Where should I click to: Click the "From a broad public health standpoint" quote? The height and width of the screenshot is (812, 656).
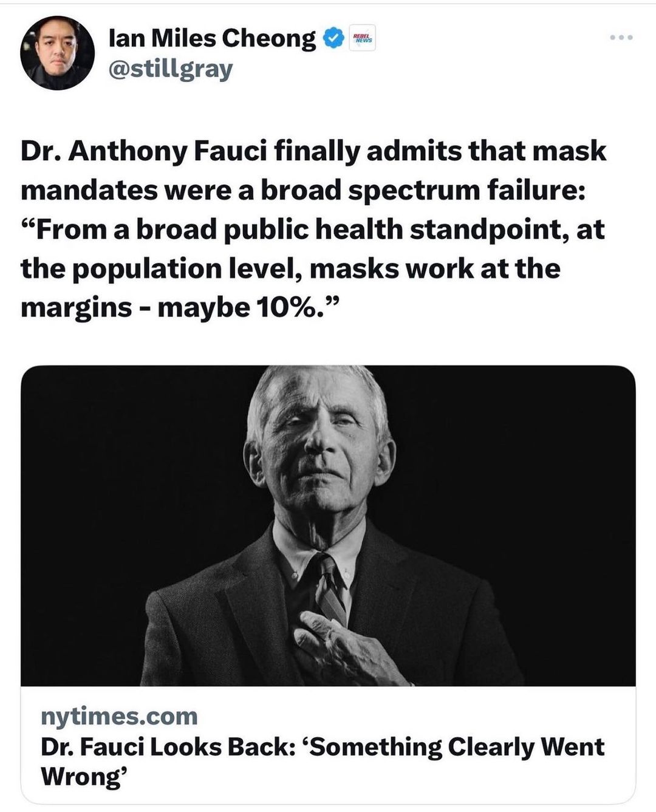point(313,229)
